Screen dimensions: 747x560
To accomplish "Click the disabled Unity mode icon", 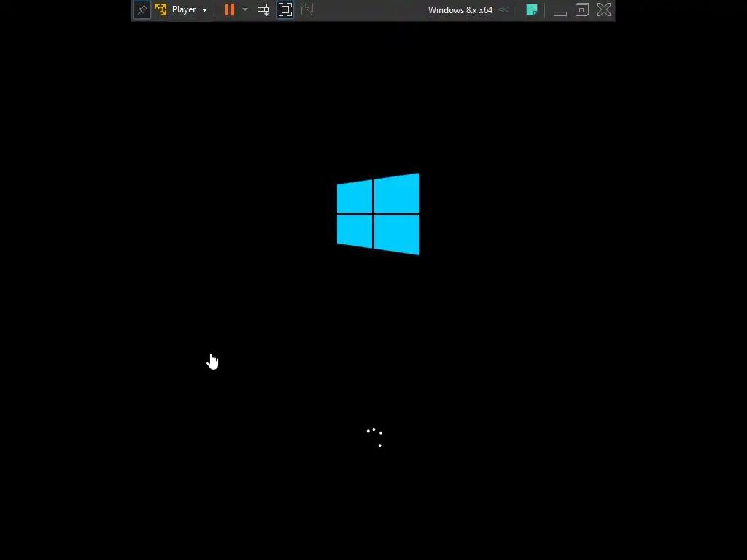I will tap(307, 9).
